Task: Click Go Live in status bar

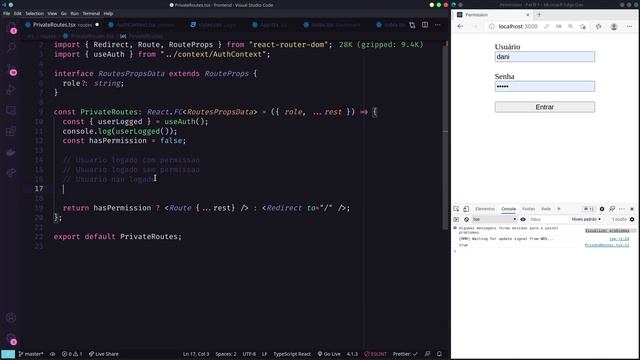Action: click(x=329, y=354)
